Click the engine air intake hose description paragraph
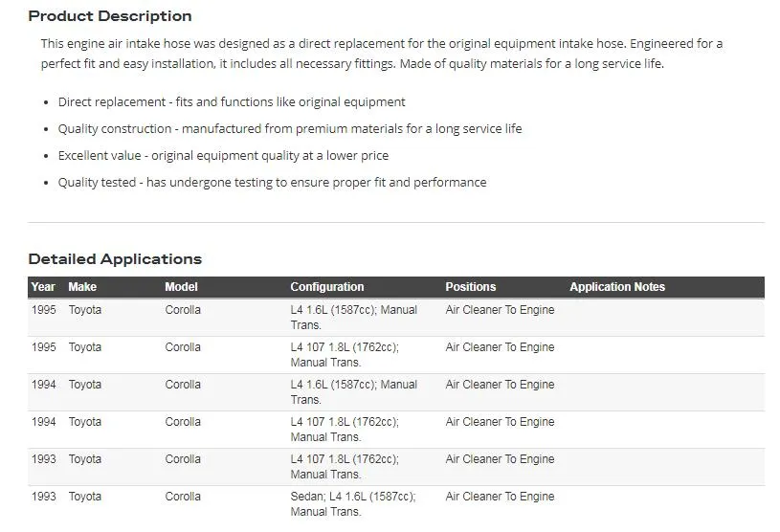This screenshot has width=780, height=532. 381,54
